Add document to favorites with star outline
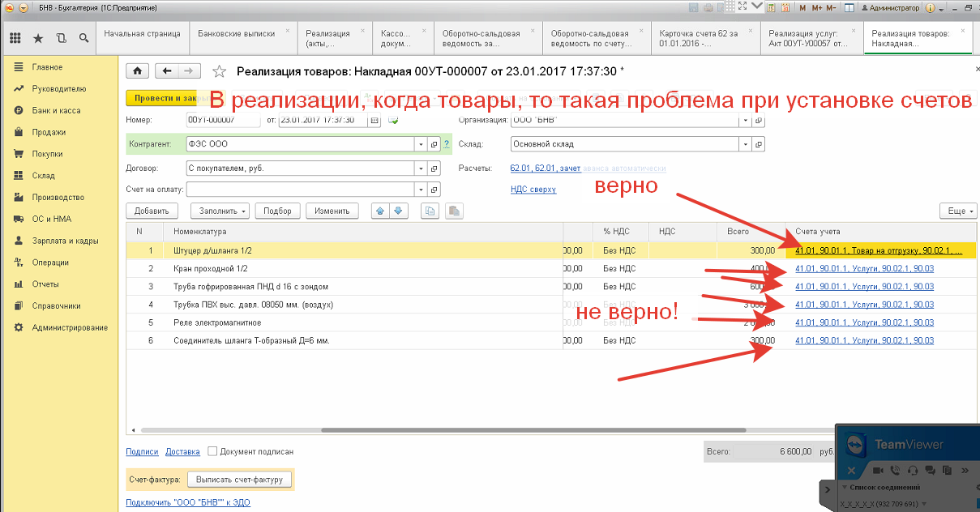Viewport: 980px width, 512px height. [x=219, y=71]
